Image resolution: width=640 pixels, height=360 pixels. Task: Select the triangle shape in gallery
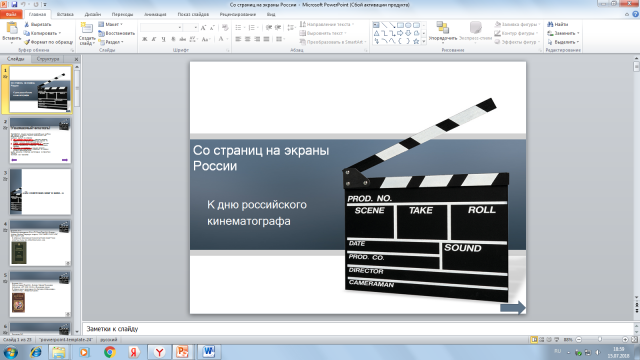point(376,33)
